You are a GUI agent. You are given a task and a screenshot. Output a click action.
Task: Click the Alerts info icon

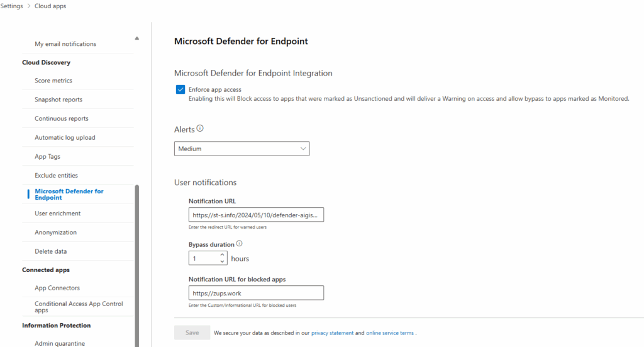click(x=200, y=128)
